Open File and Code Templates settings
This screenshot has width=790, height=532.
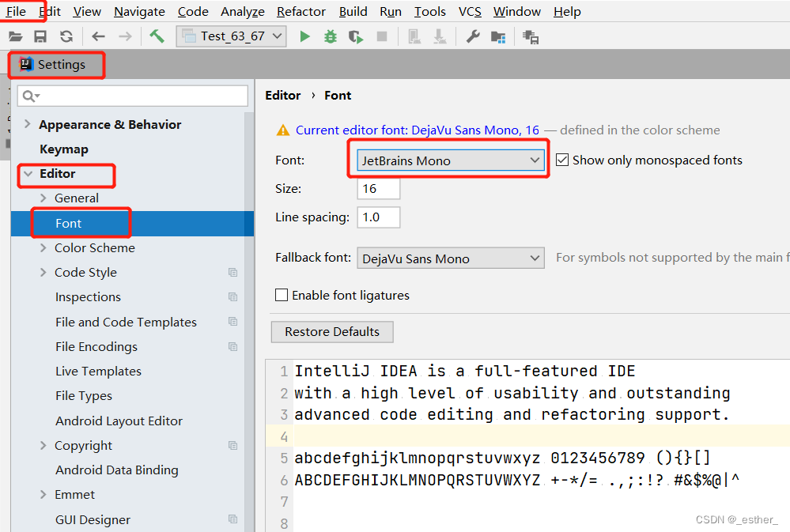[126, 322]
